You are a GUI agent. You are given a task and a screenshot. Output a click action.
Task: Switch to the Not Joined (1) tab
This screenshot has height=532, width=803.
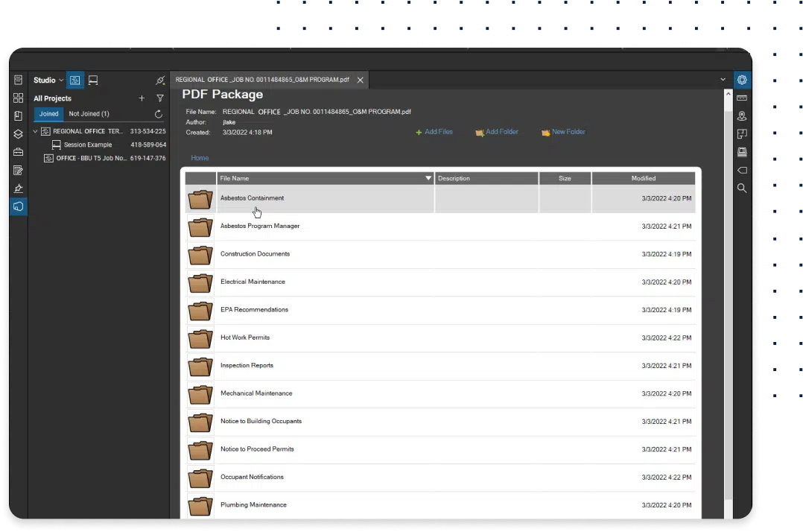(89, 114)
